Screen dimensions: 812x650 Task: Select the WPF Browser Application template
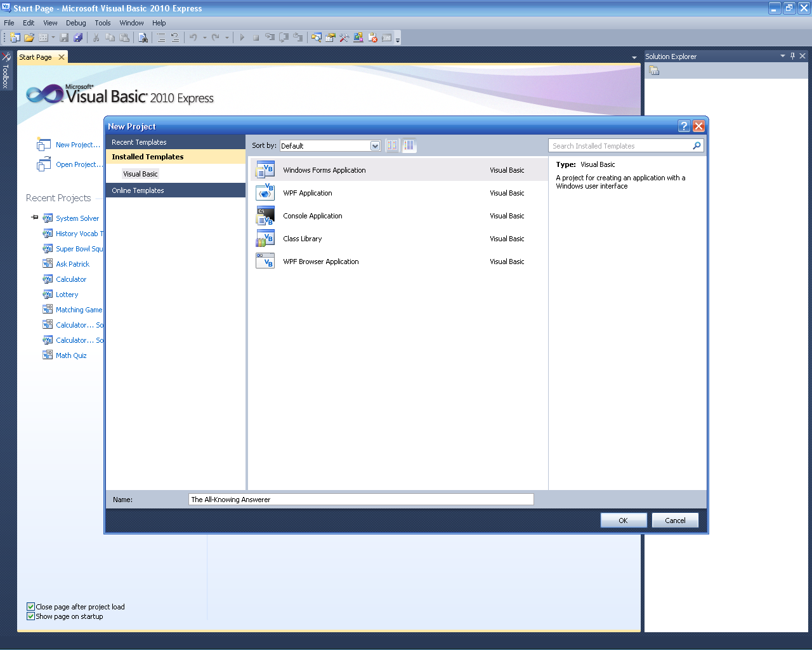(399, 262)
